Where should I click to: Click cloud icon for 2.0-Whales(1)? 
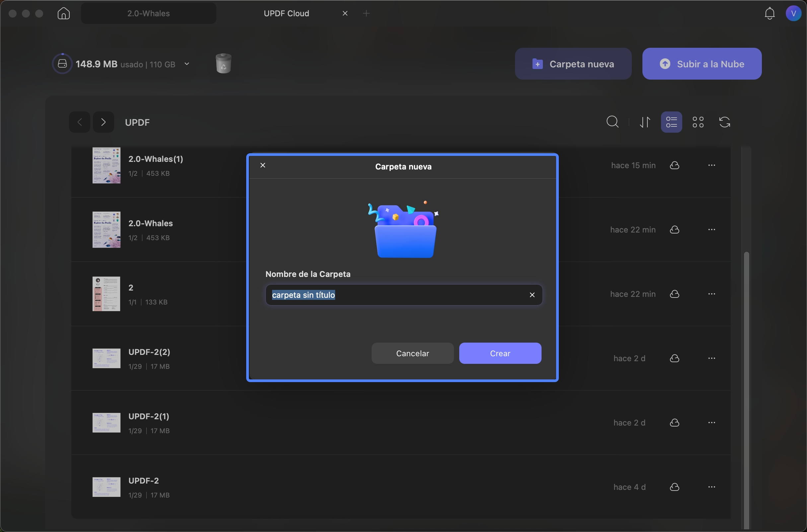[674, 165]
